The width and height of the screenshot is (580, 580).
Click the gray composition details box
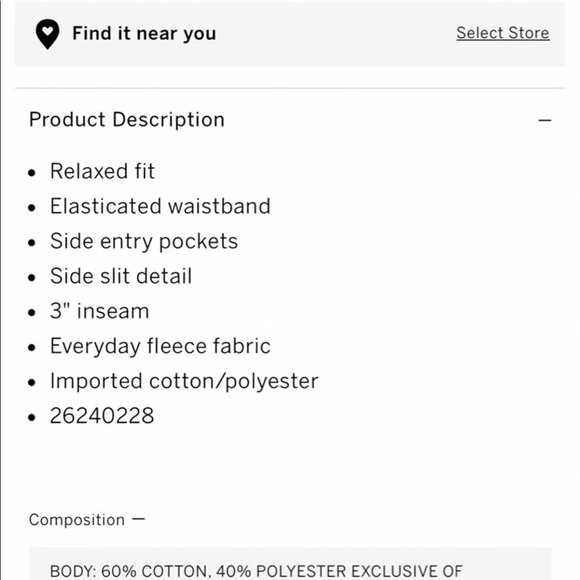tap(290, 564)
